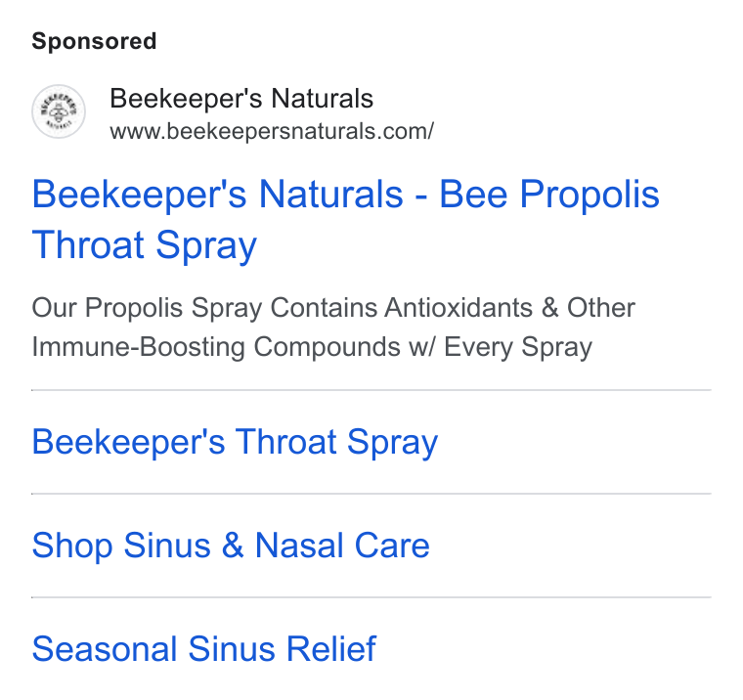
Task: Click 'Immune-Boosting Compounds' in the description
Action: 216,347
